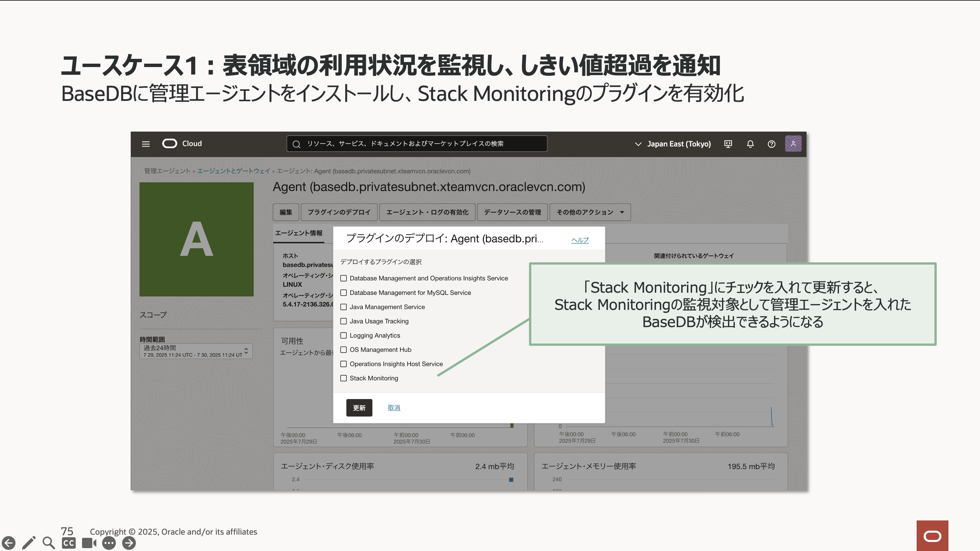980x551 pixels.
Task: Click the resource search input field
Action: (x=417, y=144)
